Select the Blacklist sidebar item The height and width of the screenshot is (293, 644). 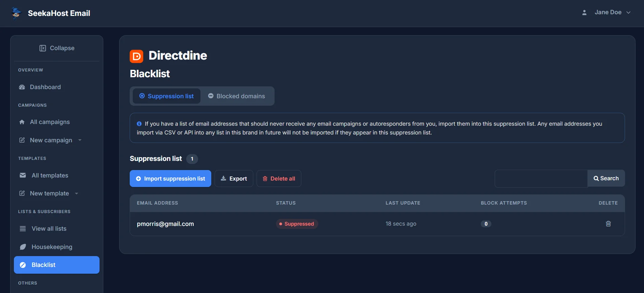57,265
